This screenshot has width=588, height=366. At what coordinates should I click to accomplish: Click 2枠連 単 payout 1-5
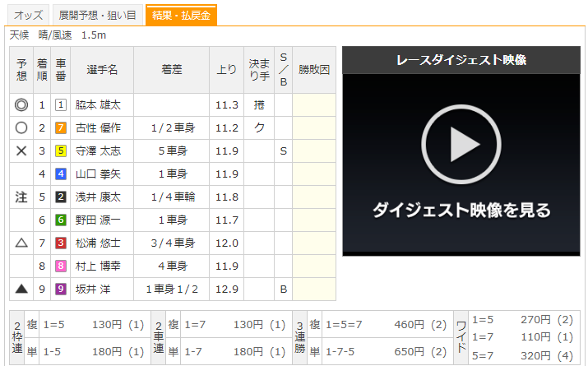tap(95, 352)
